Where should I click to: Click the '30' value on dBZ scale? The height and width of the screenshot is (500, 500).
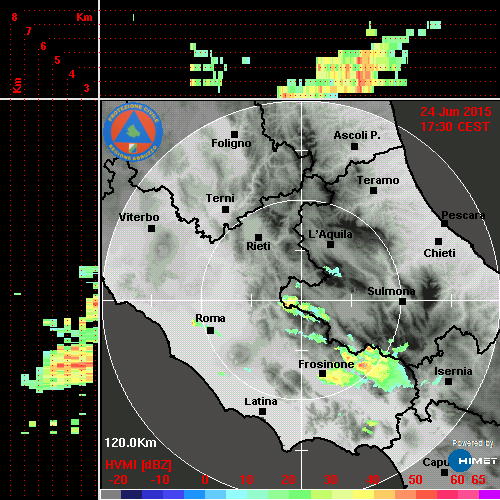point(331,480)
